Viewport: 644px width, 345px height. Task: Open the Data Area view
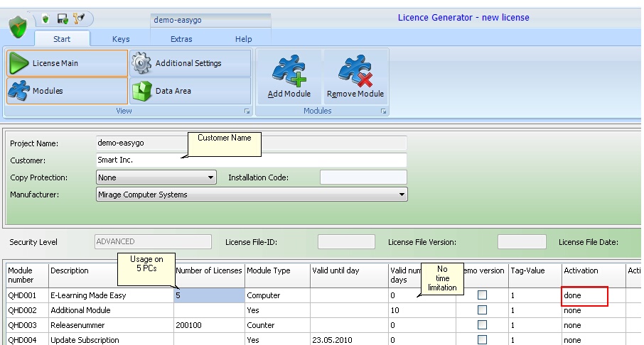[189, 91]
